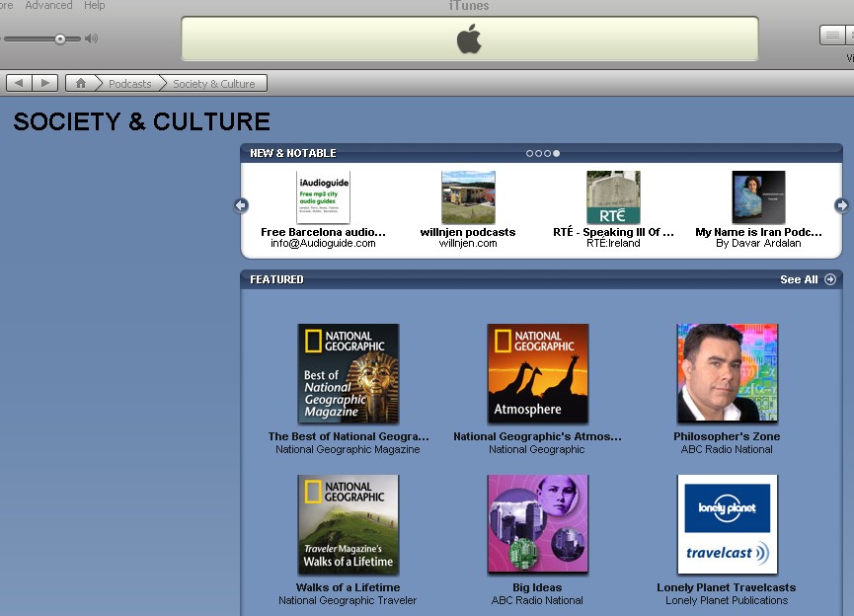Click Philosopher's Zone title
This screenshot has height=616, width=854.
(x=727, y=436)
